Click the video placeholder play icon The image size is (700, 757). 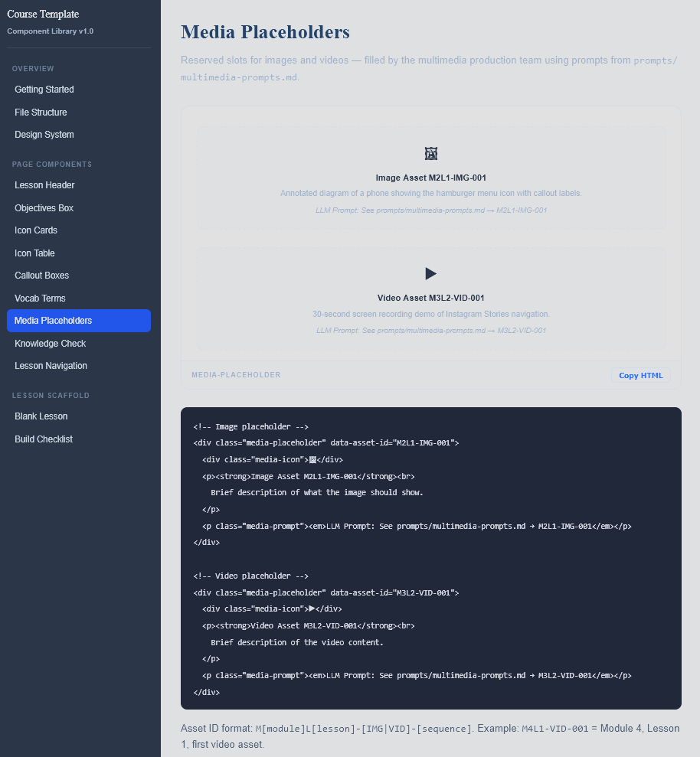(430, 273)
